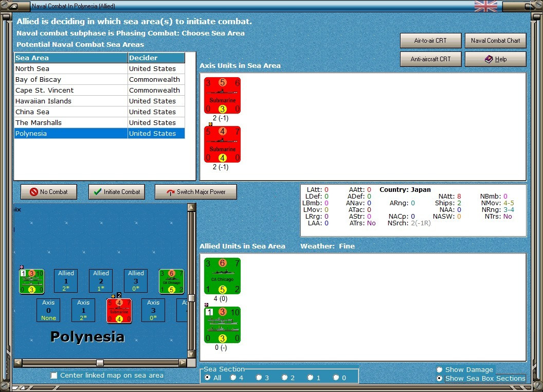543x392 pixels.
Task: Open the Naval Combat Chart
Action: pos(495,41)
